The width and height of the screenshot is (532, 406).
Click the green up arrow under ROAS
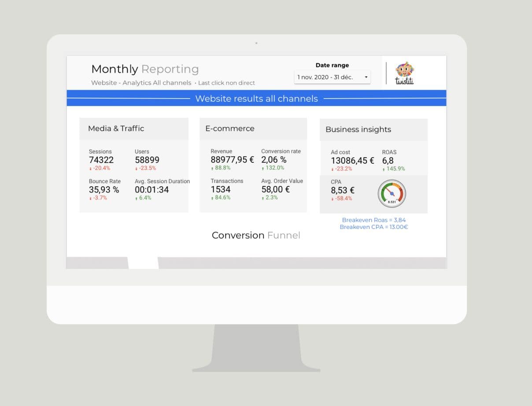click(x=384, y=169)
